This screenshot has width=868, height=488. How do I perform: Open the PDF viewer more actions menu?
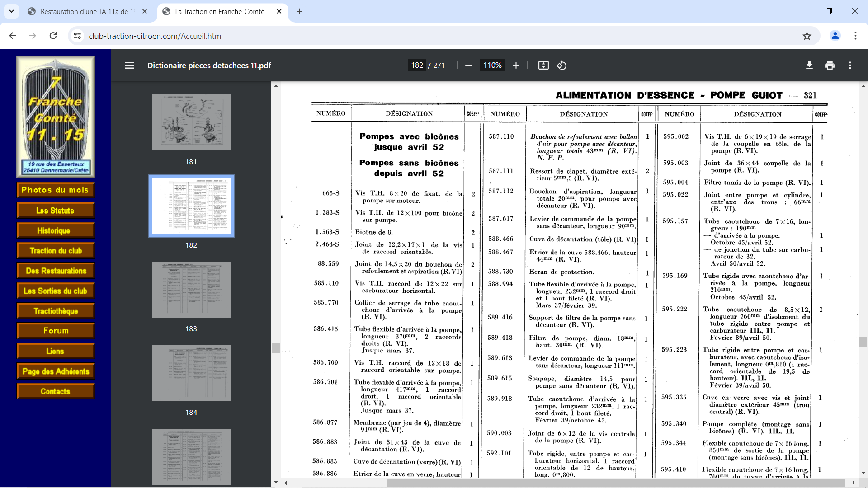coord(850,66)
